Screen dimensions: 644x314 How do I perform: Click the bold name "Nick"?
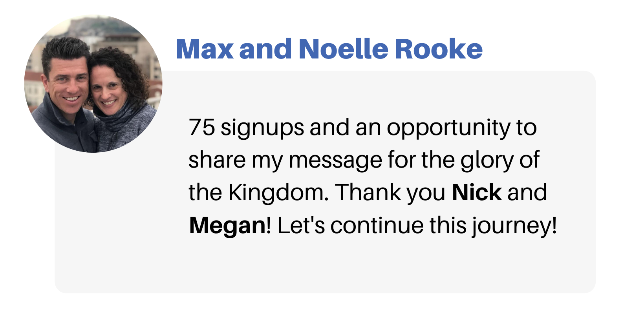(477, 193)
